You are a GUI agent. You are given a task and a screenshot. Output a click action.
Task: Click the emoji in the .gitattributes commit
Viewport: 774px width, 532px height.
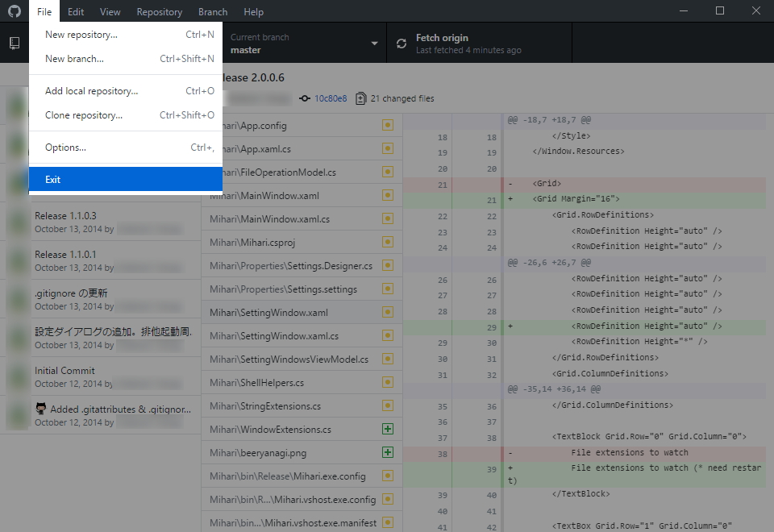click(40, 409)
